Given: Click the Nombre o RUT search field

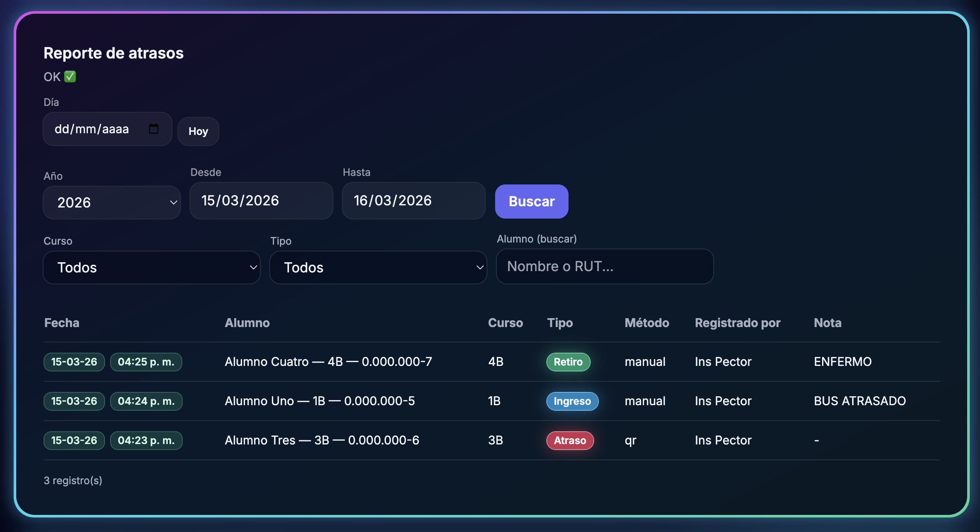Looking at the screenshot, I should tap(604, 266).
